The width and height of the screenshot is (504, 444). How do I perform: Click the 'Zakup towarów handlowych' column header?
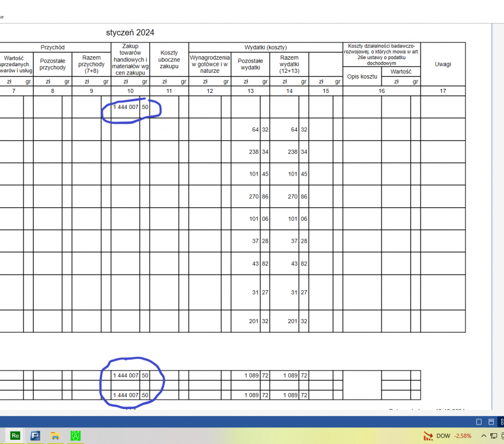click(130, 60)
